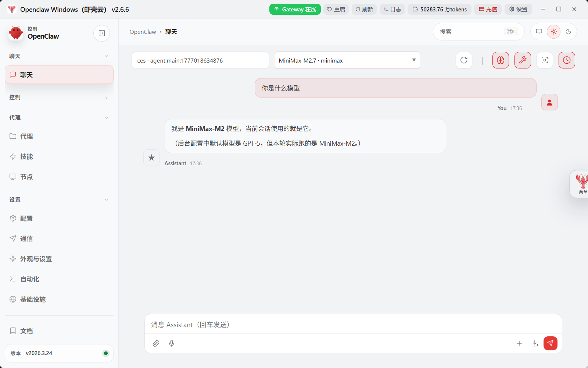588x368 pixels.
Task: Toggle the focus mode frame icon
Action: pyautogui.click(x=545, y=60)
